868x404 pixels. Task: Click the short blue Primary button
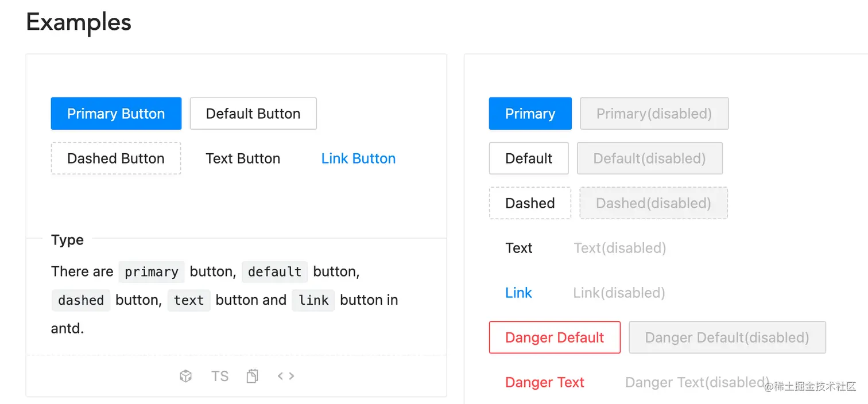click(x=530, y=114)
